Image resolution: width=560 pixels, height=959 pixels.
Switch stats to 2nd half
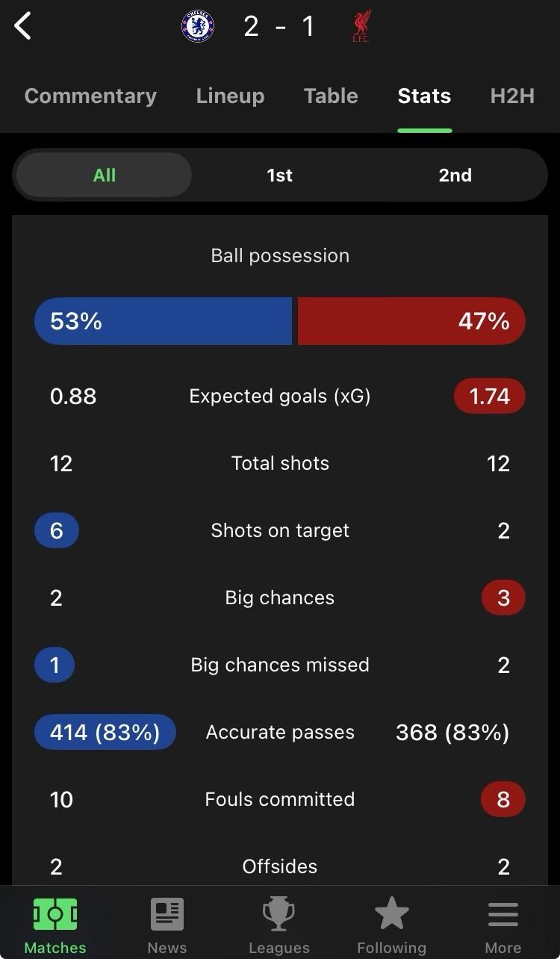(x=455, y=175)
